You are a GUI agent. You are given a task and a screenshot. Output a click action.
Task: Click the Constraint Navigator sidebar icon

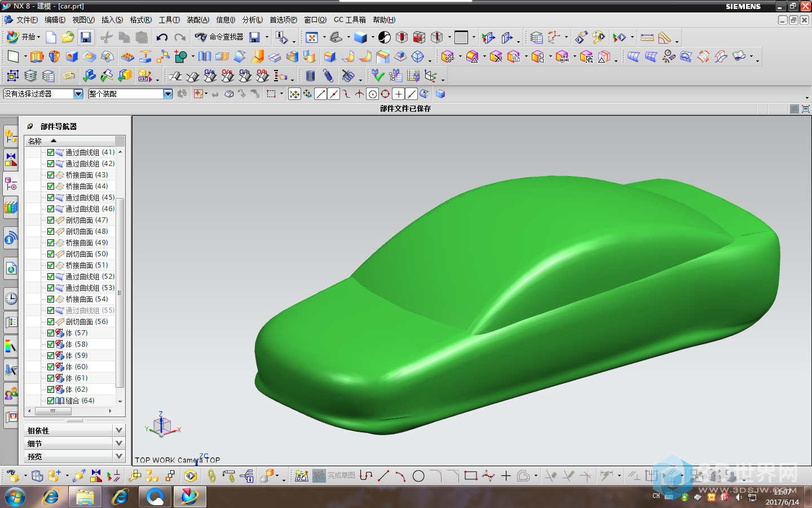[x=11, y=160]
